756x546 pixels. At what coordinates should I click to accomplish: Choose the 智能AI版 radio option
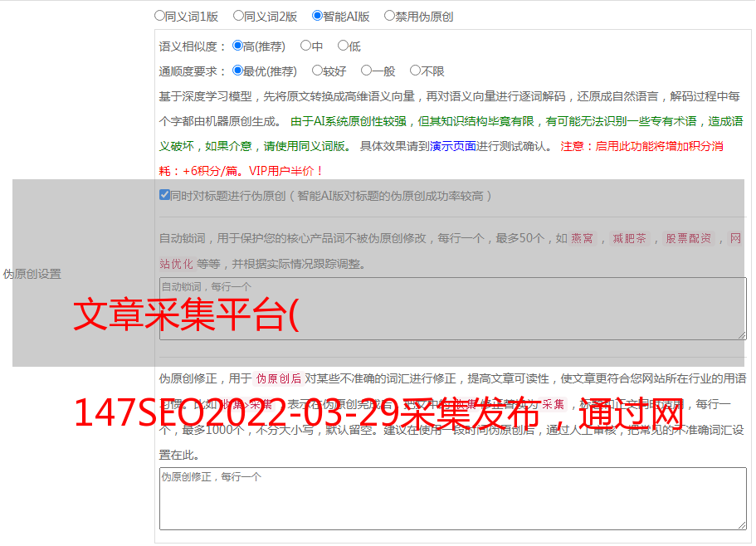[317, 16]
